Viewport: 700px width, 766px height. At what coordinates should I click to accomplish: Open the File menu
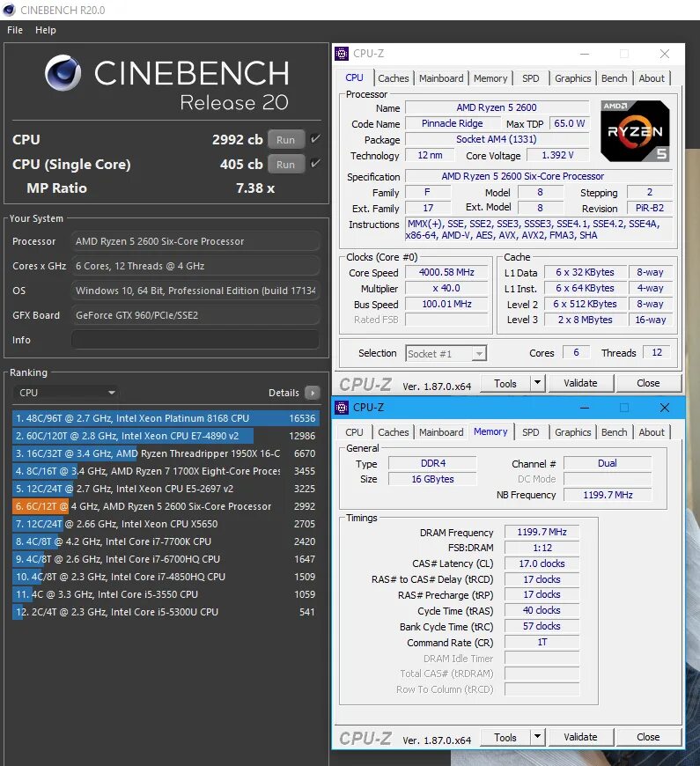pyautogui.click(x=15, y=30)
